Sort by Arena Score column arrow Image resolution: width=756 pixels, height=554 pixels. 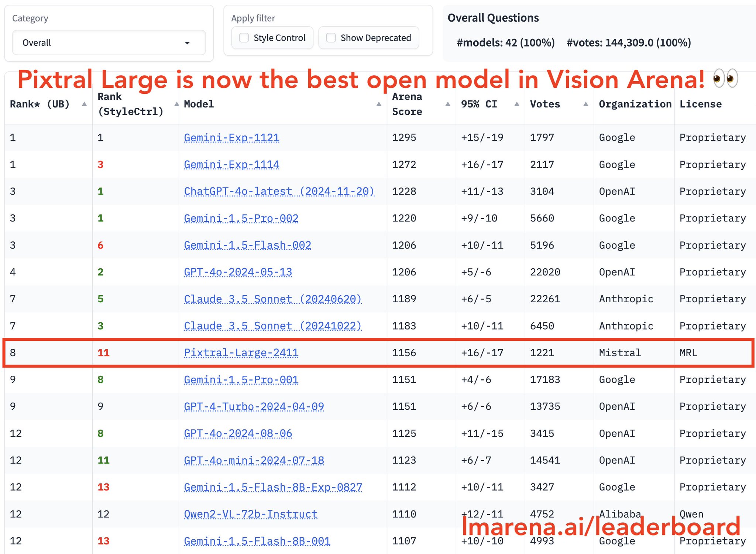[x=448, y=104]
